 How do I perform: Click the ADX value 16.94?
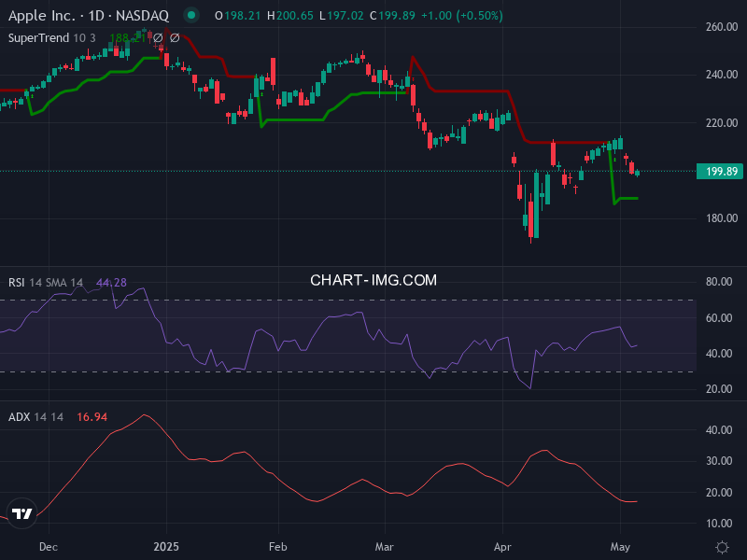92,416
